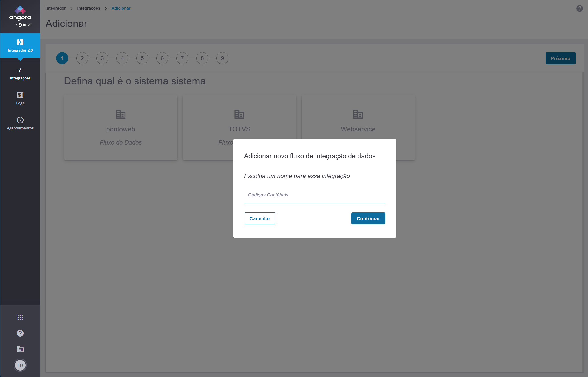Click the Integrador 2.0 sidebar icon
This screenshot has height=377, width=588.
click(x=20, y=42)
